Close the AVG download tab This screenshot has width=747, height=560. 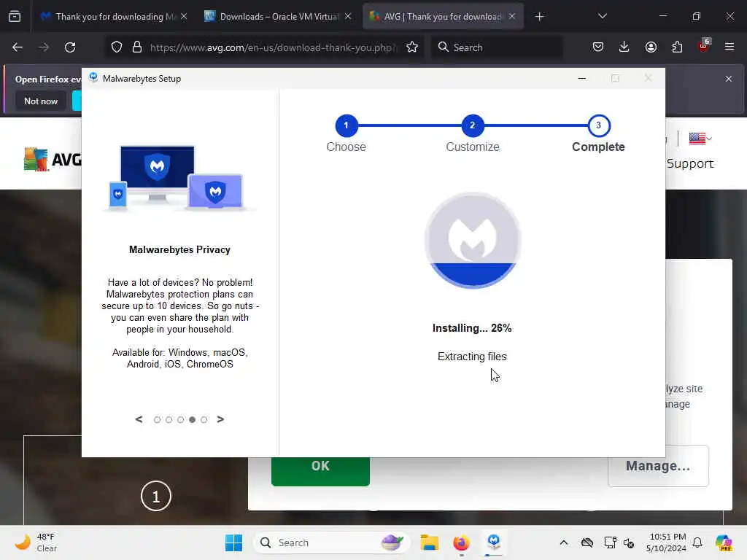pyautogui.click(x=512, y=17)
